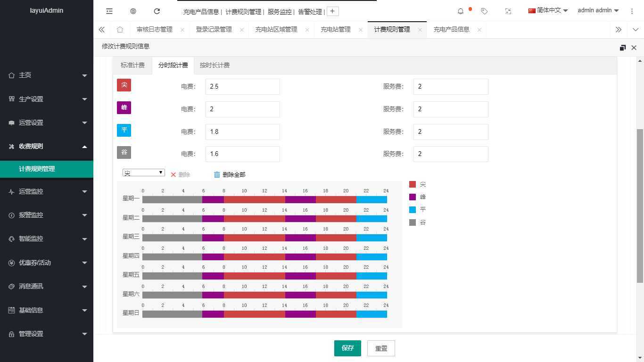The image size is (644, 362).
Task: Open the globe website icon
Action: (133, 11)
